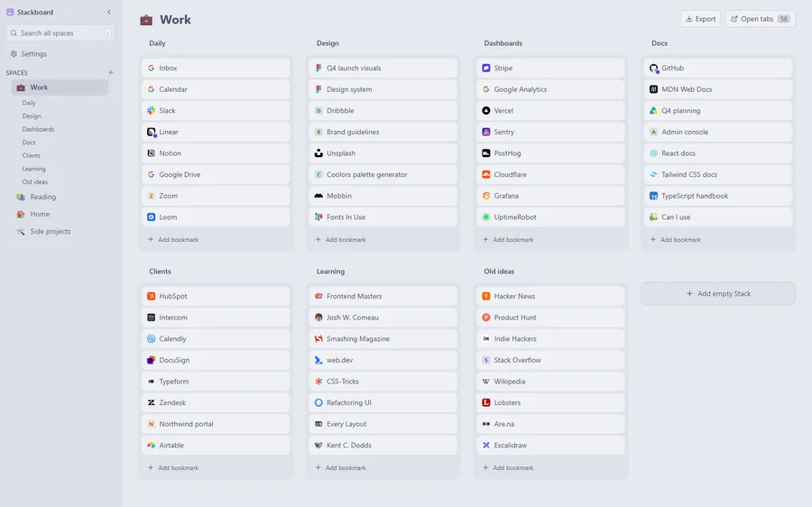Jump to Dashboards stack from sidebar
Viewport: 812px width, 507px height.
pos(38,129)
